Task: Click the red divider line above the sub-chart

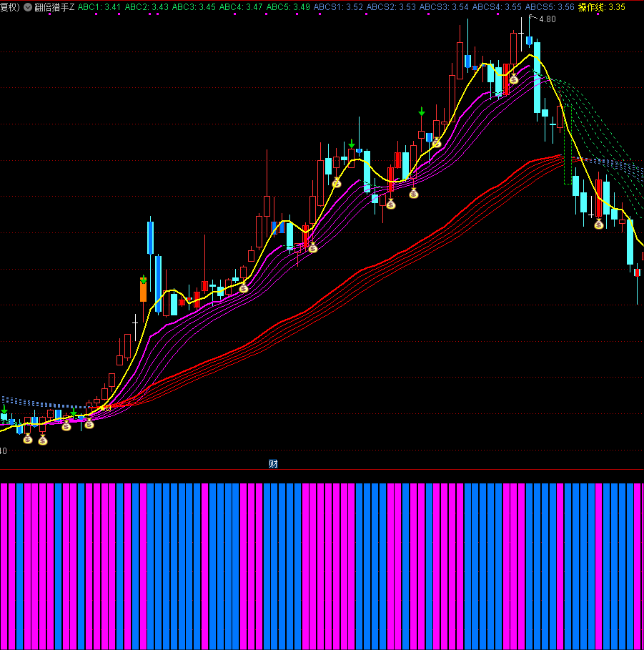Action: point(322,470)
